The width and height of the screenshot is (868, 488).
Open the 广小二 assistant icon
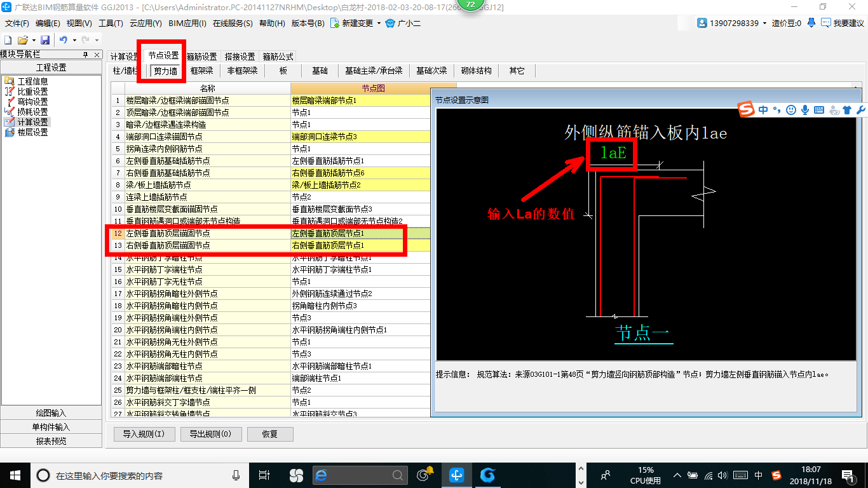[390, 23]
